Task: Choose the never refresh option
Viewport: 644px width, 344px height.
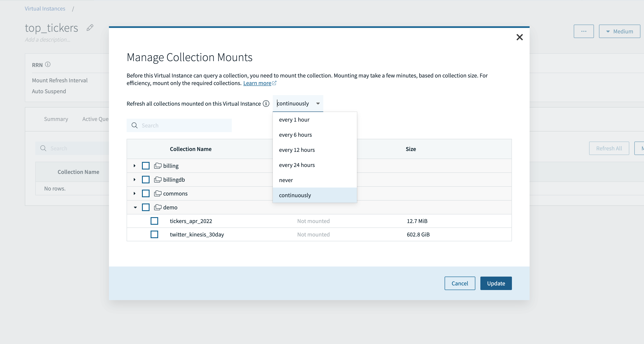Action: coord(286,180)
